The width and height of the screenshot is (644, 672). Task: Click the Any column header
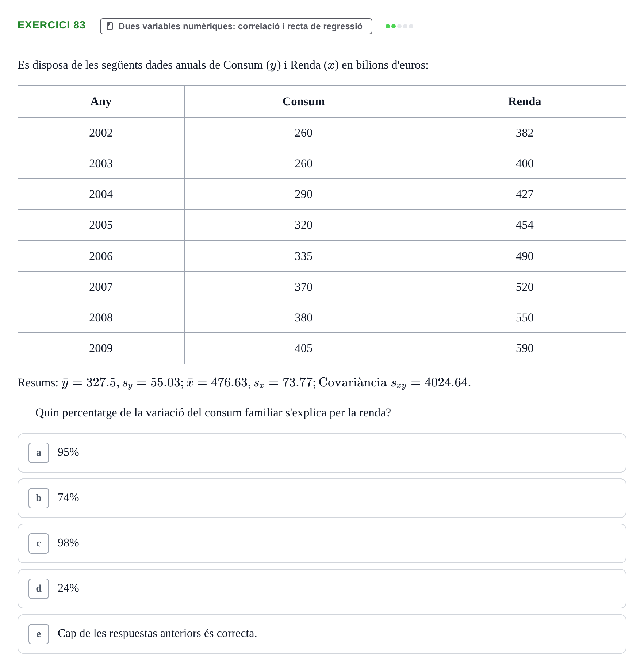click(x=101, y=102)
